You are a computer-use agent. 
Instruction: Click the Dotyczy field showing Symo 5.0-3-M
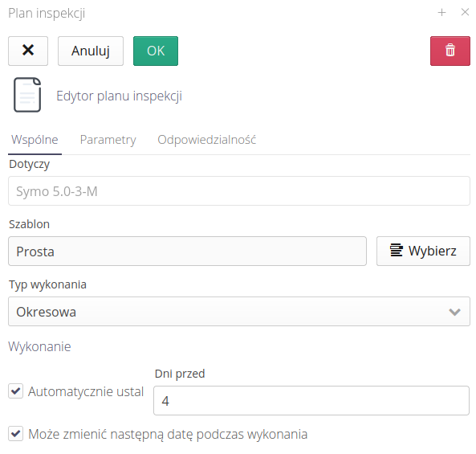pyautogui.click(x=239, y=190)
